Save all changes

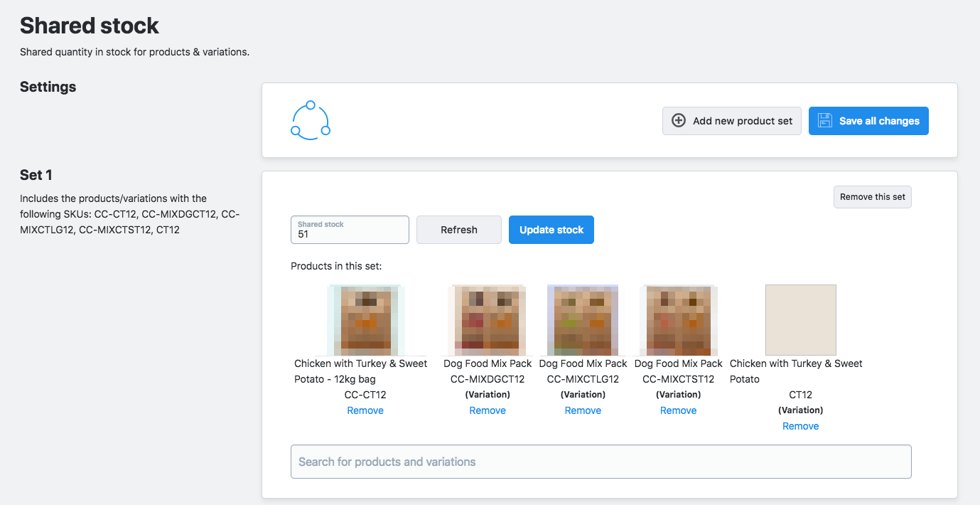coord(868,121)
